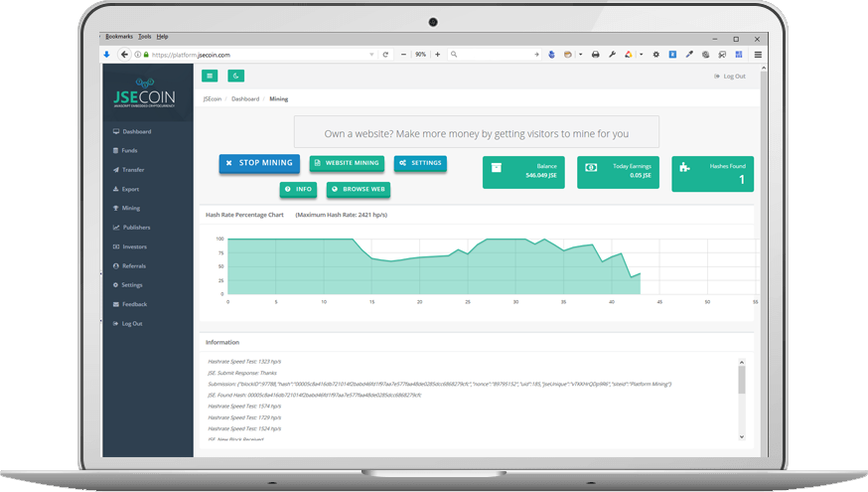Open Dashboard in the sidebar
The height and width of the screenshot is (492, 868).
click(132, 132)
